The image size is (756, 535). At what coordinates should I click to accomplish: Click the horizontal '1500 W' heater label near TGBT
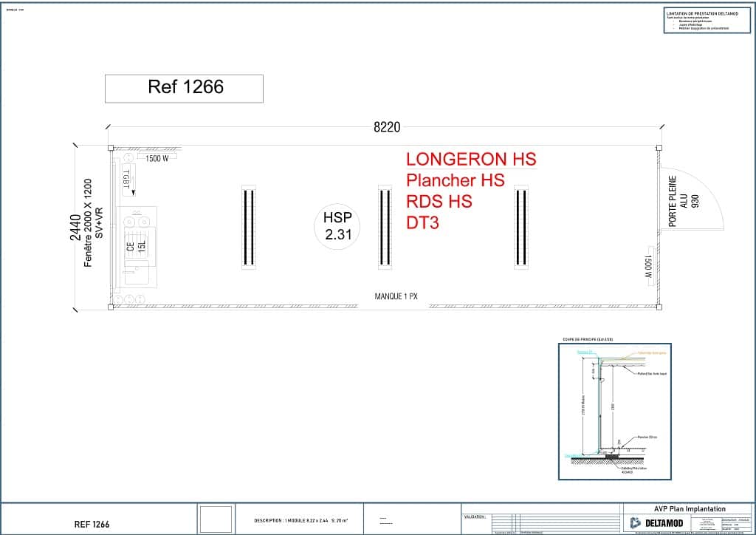point(157,158)
